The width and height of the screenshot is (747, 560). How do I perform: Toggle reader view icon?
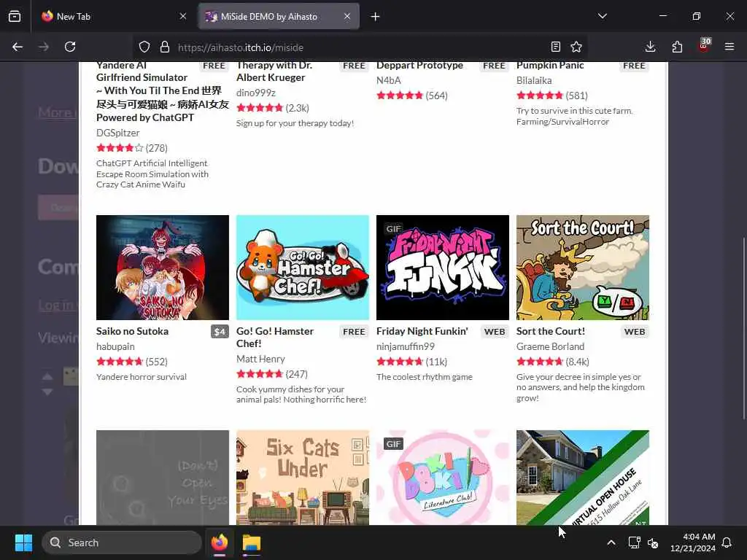click(555, 47)
